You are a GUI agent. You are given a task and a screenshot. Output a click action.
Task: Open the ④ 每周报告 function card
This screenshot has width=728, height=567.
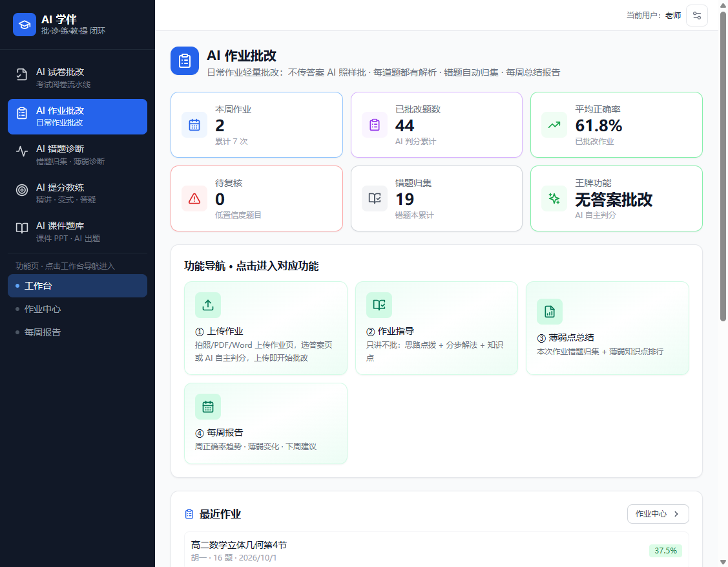tap(265, 423)
